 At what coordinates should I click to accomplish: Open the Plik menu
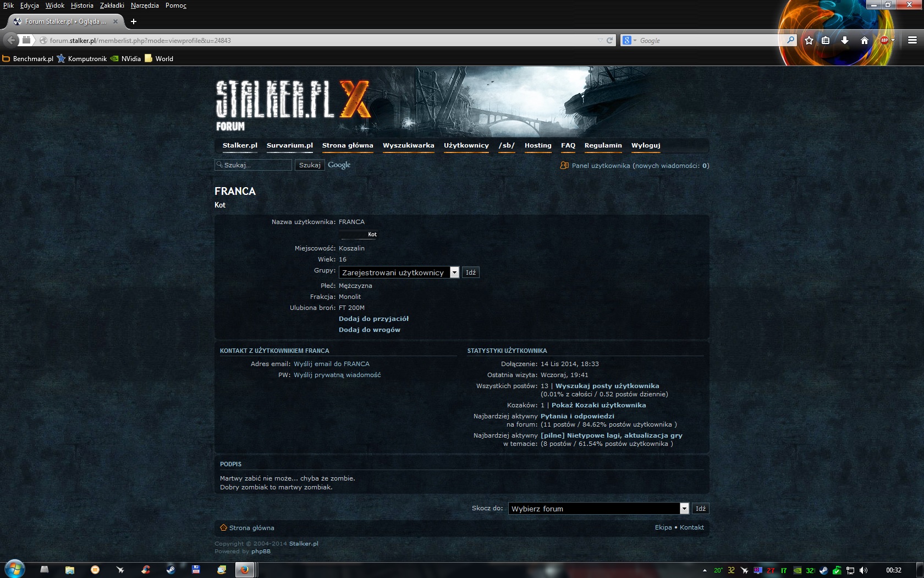[x=8, y=6]
